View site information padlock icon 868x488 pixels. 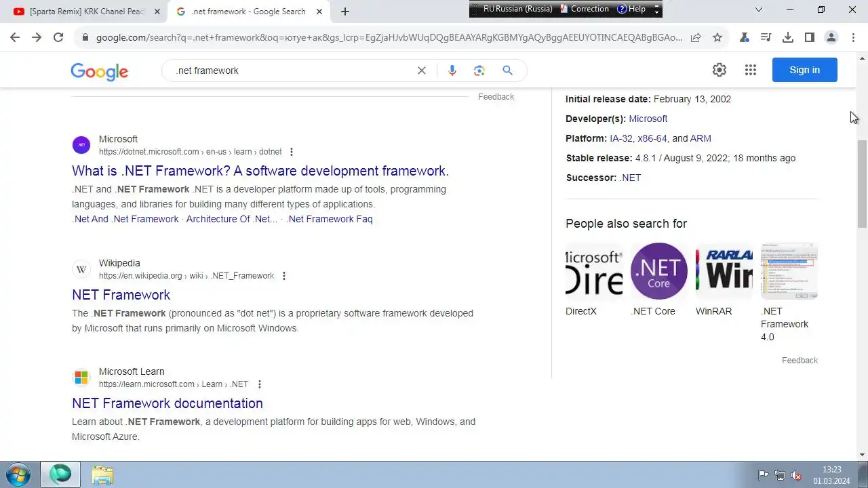(85, 38)
